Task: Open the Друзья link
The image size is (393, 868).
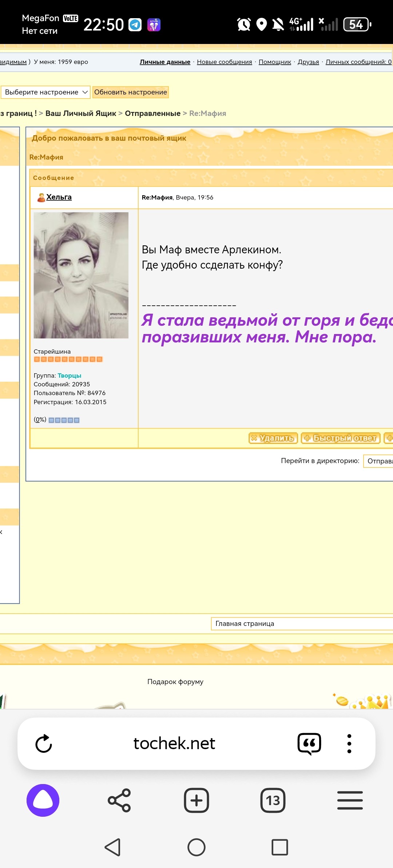Action: [x=308, y=62]
